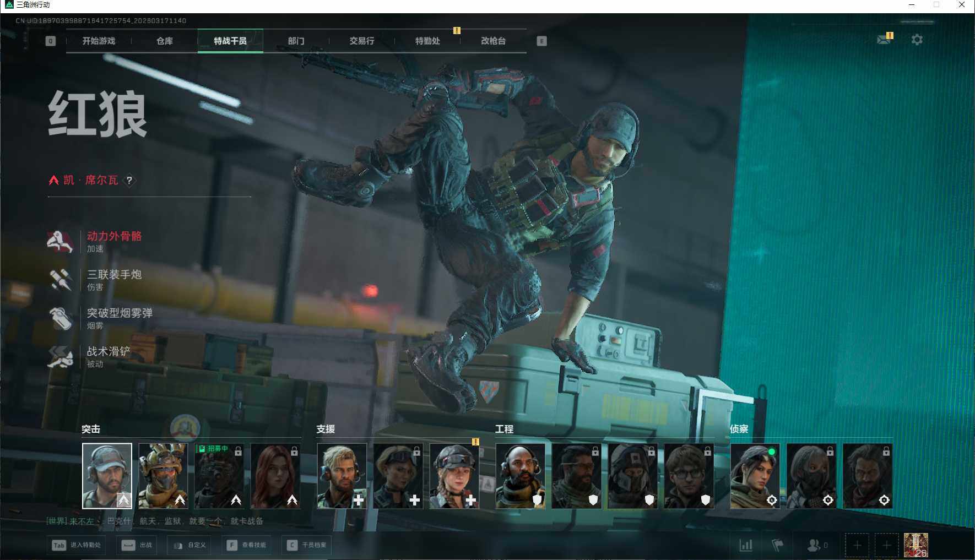Go to the 改枪台 tab
Viewport: 975px width, 560px height.
point(493,41)
